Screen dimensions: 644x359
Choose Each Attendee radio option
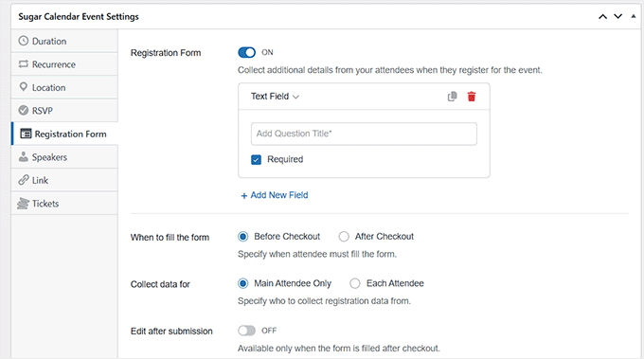pos(355,283)
